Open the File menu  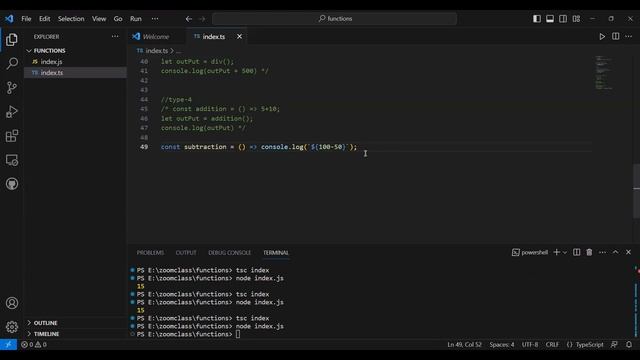point(26,19)
